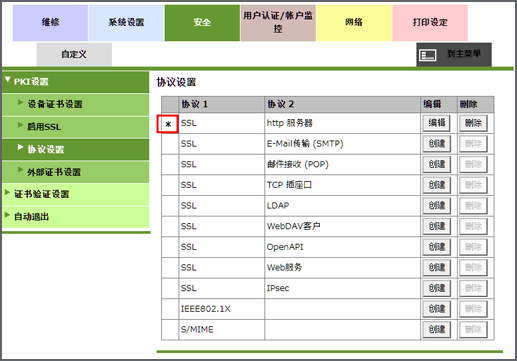Click the 协议设置 page heading
This screenshot has width=517, height=361.
176,82
